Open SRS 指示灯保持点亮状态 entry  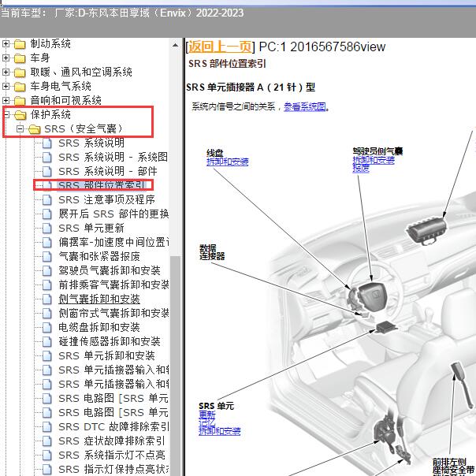[x=113, y=470]
